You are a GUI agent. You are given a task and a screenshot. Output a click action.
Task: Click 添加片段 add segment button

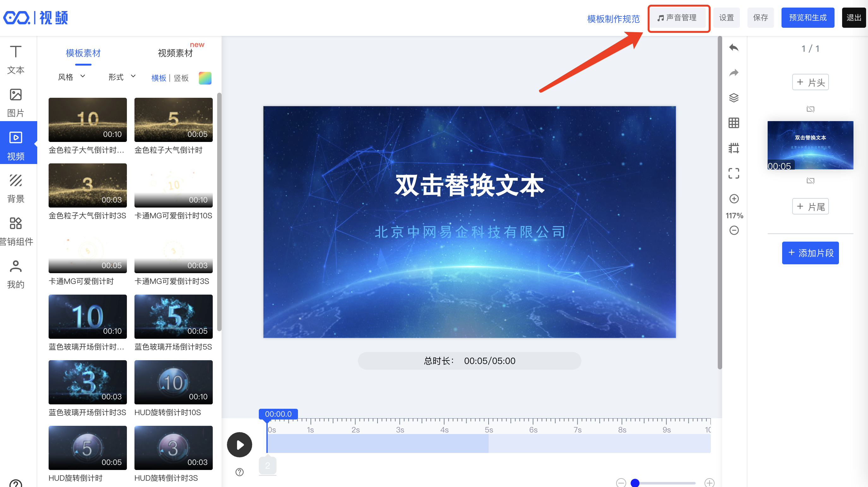tap(810, 253)
